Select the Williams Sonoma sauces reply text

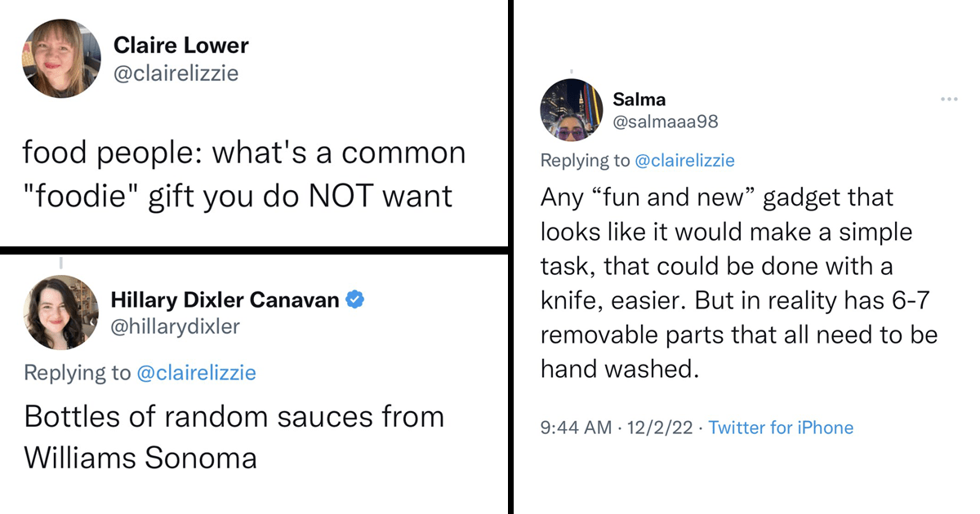(x=234, y=436)
